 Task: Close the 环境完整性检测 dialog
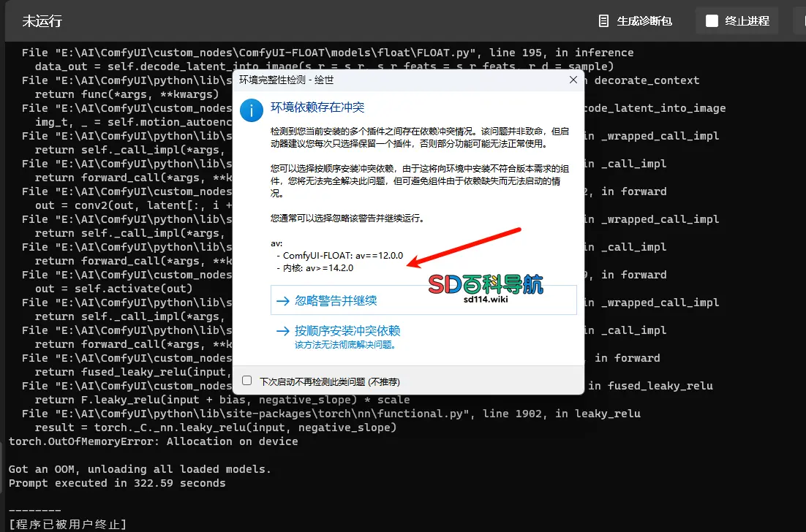573,80
